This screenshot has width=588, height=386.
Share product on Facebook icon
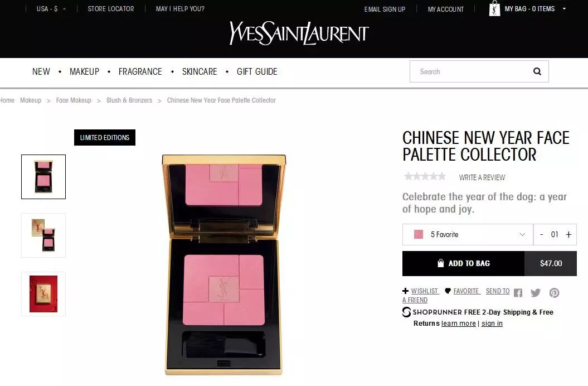click(x=518, y=293)
